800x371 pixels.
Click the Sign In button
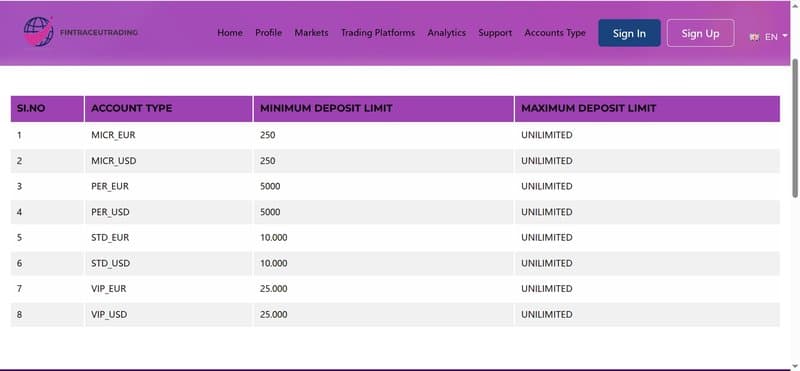[629, 33]
